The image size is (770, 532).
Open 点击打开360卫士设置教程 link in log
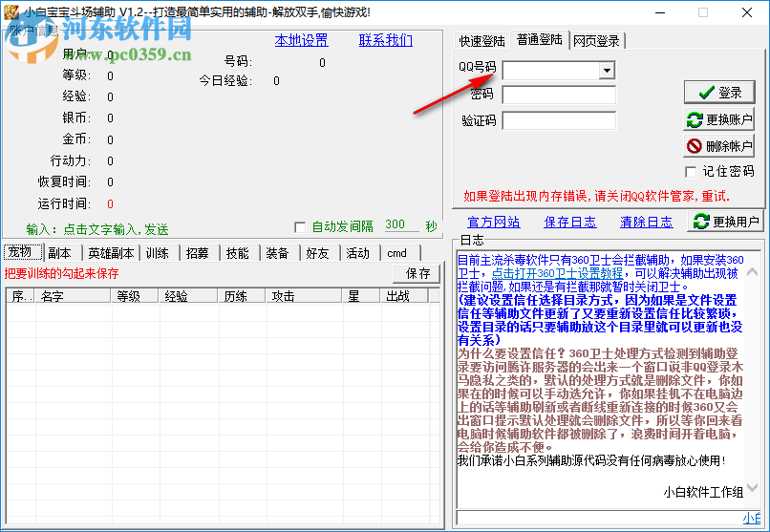point(557,273)
